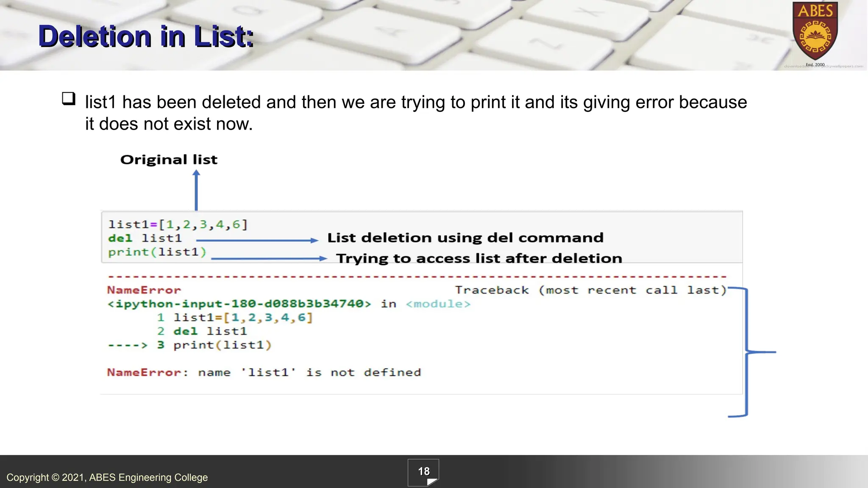Click 'List deletion using del command' annotation
Screen dimensions: 868x488
465,238
